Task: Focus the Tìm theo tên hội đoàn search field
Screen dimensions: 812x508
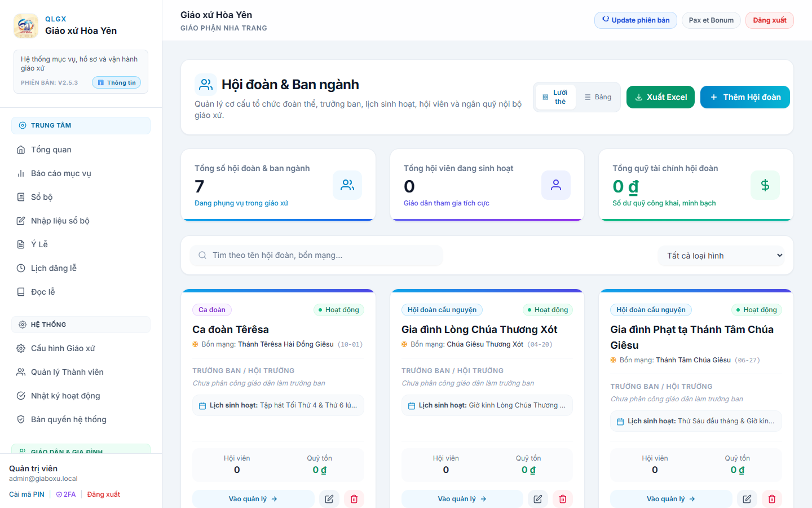Action: pyautogui.click(x=316, y=256)
